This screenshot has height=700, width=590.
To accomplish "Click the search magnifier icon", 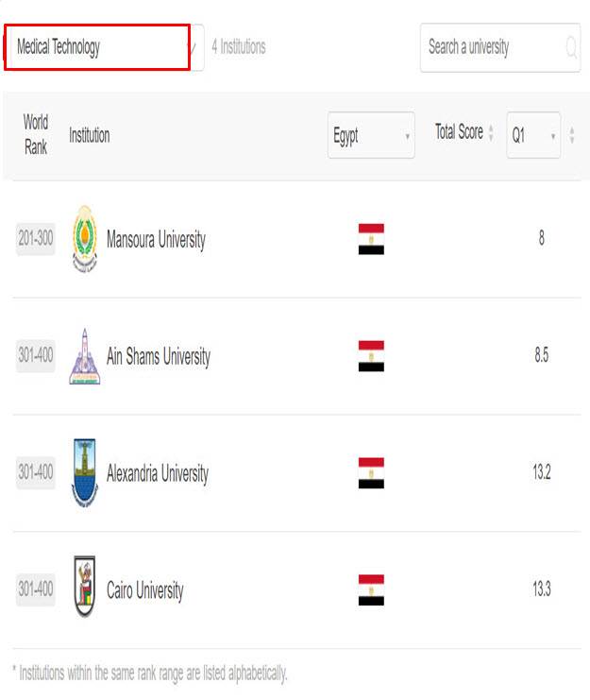I will click(571, 47).
